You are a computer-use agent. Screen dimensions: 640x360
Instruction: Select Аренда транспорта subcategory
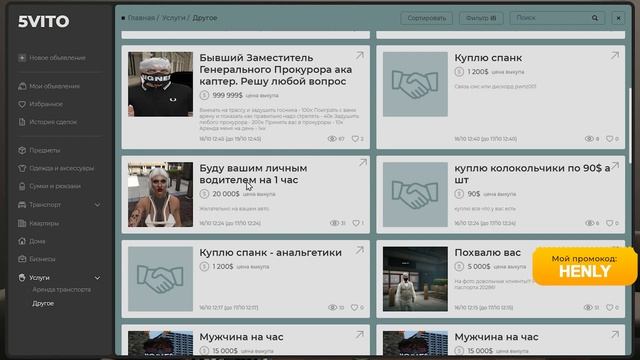[x=62, y=289]
